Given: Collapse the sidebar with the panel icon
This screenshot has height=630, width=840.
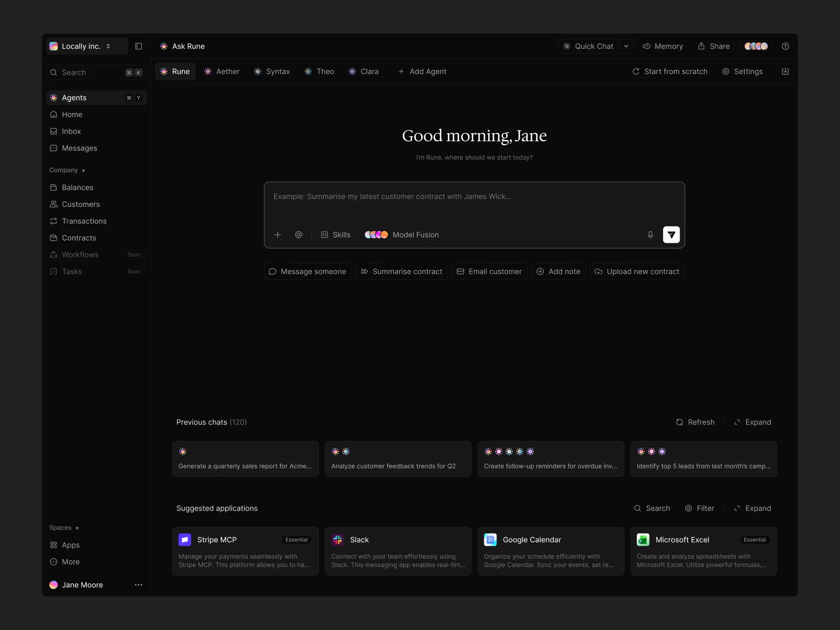Looking at the screenshot, I should pyautogui.click(x=139, y=46).
